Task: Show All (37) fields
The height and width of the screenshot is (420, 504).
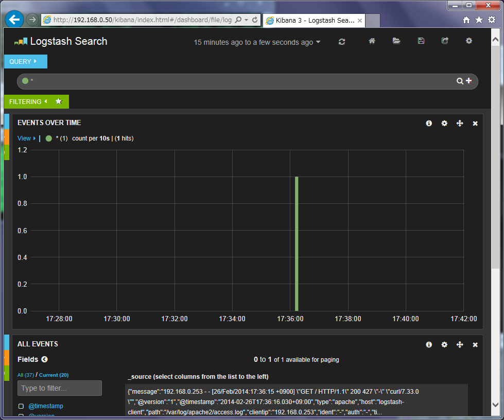Action: (25, 375)
